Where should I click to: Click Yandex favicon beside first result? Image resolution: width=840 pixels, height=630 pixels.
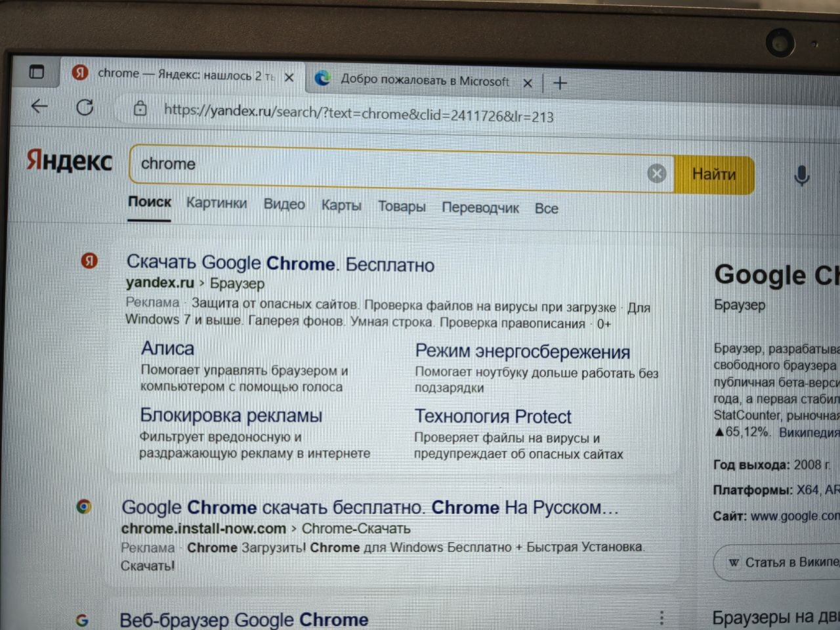pyautogui.click(x=89, y=261)
